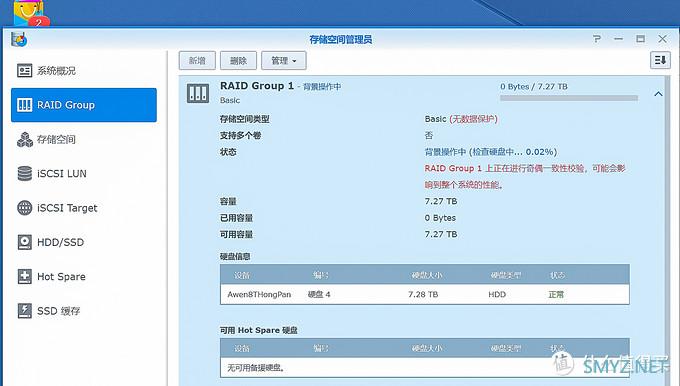This screenshot has width=680, height=386.
Task: Click the iSCSI Target globe icon
Action: pyautogui.click(x=25, y=208)
